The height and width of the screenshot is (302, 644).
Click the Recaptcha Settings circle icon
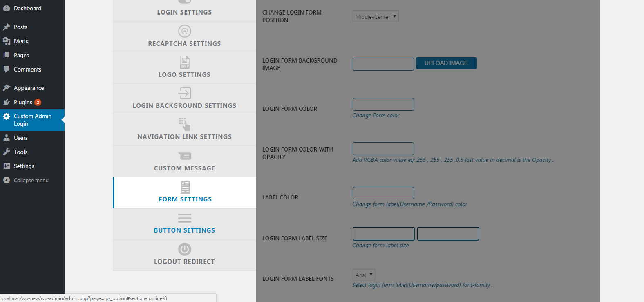click(184, 31)
